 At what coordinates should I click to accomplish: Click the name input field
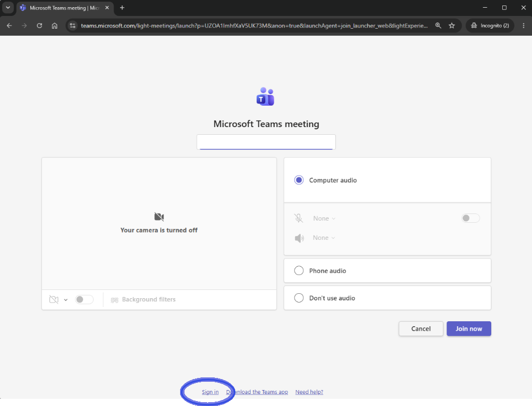pyautogui.click(x=267, y=142)
